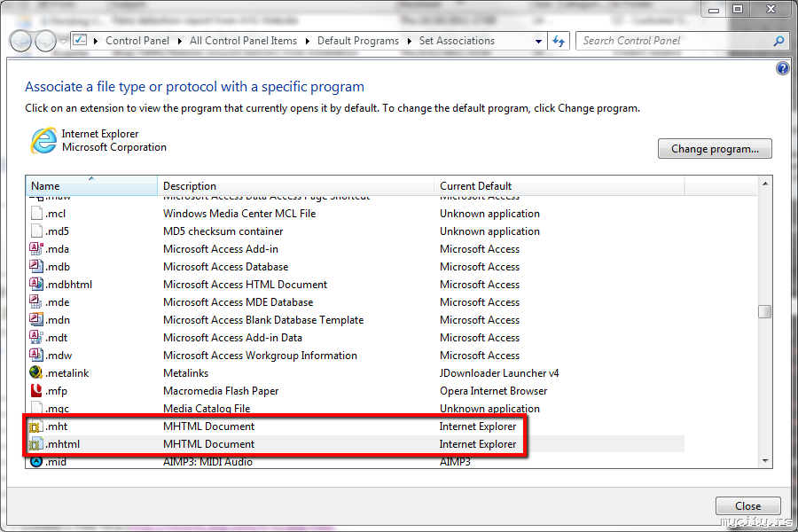
Task: Click Set Associations breadcrumb
Action: 457,41
